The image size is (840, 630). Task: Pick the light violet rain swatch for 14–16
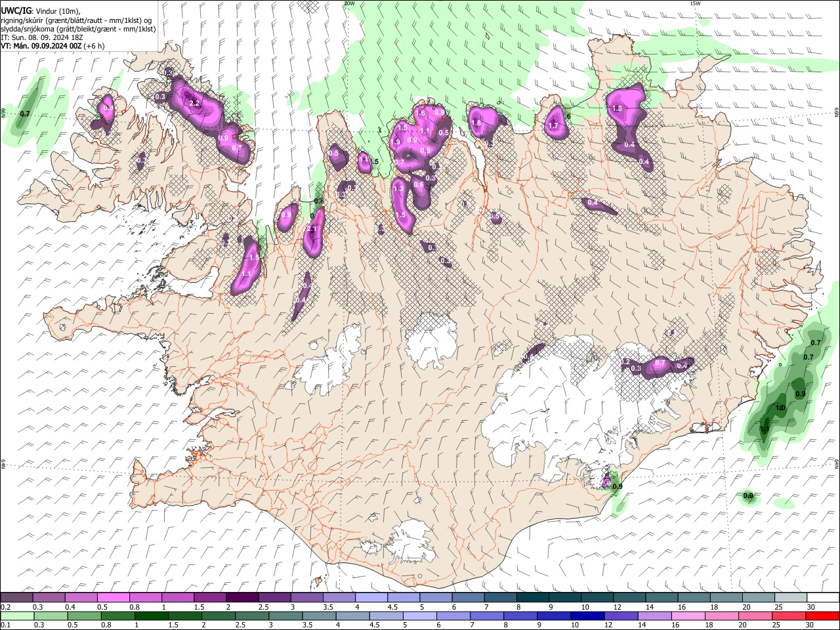[x=654, y=616]
